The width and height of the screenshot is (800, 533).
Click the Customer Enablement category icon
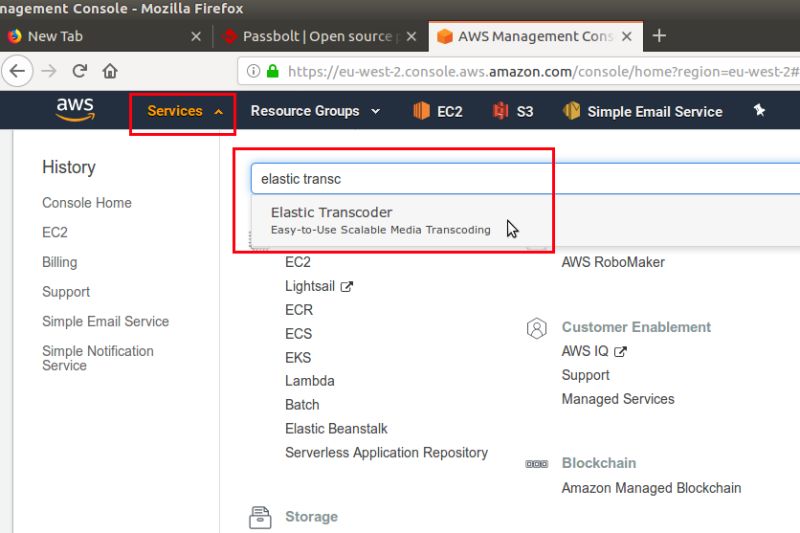coord(536,328)
